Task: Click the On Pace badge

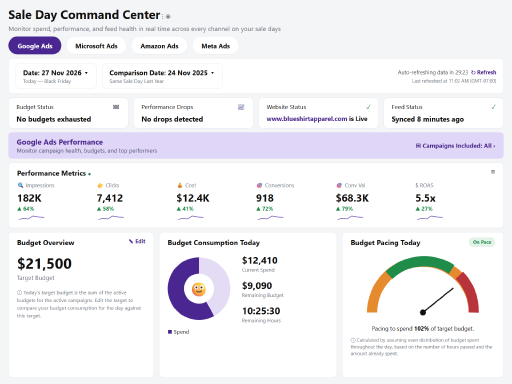Action: pyautogui.click(x=482, y=242)
